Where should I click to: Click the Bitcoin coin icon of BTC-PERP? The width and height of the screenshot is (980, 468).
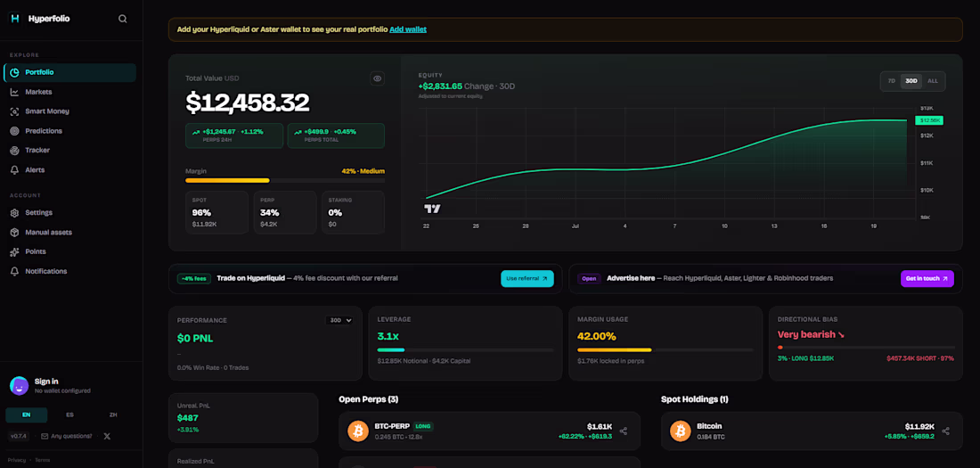click(x=358, y=431)
